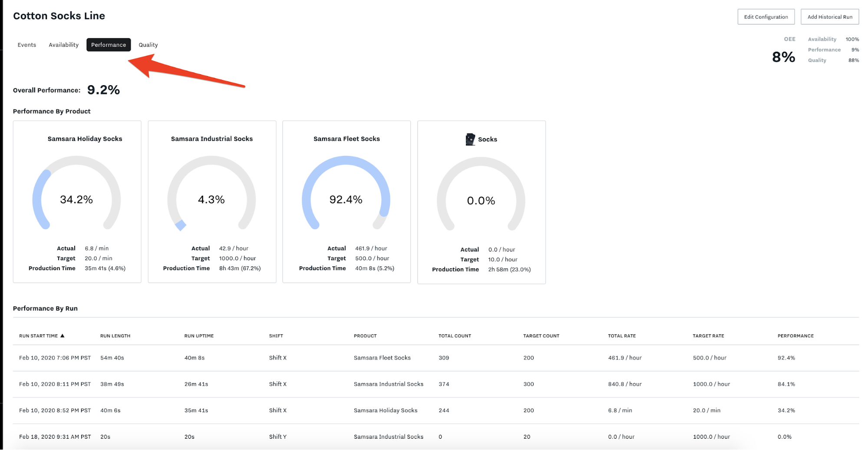Click the Performance By Run heading

click(45, 308)
